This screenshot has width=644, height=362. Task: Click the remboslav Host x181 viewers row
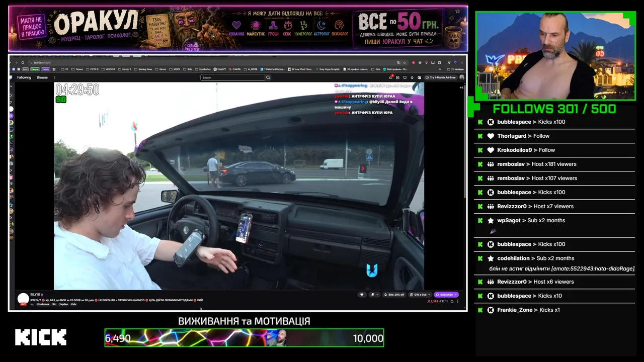tap(554, 164)
